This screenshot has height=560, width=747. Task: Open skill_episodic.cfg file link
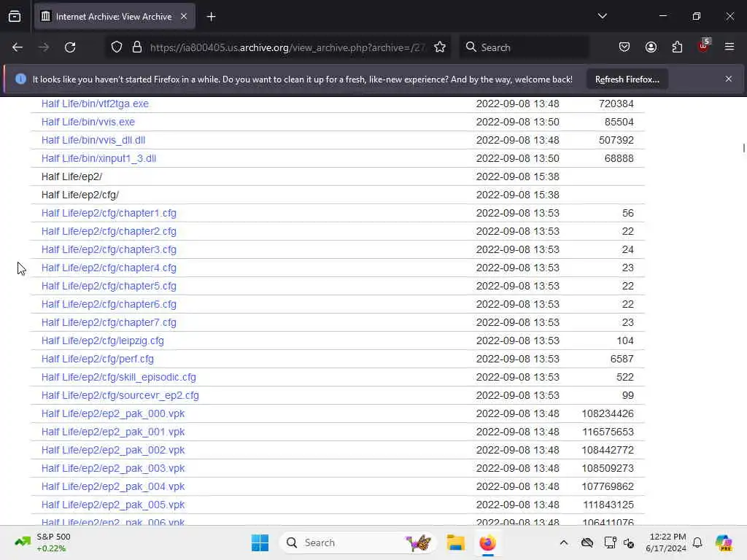[x=119, y=377]
